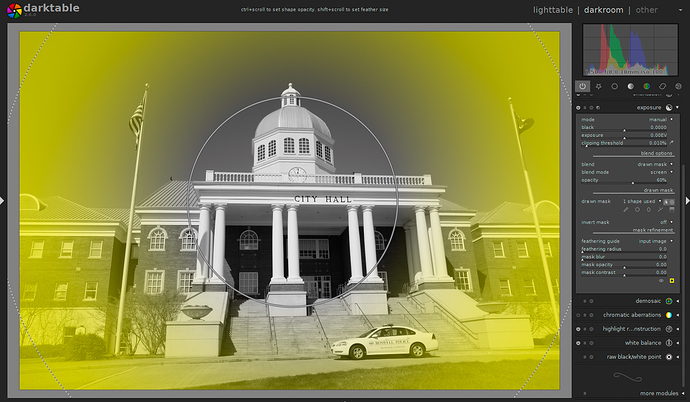Adjust the black level slider
Viewport: 690px width, 402px height.
624,128
